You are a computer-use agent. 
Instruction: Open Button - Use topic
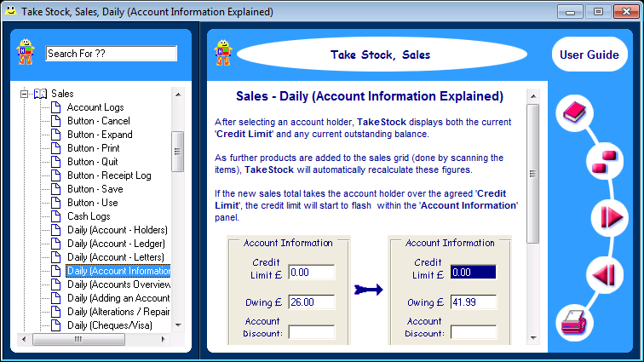pyautogui.click(x=92, y=203)
